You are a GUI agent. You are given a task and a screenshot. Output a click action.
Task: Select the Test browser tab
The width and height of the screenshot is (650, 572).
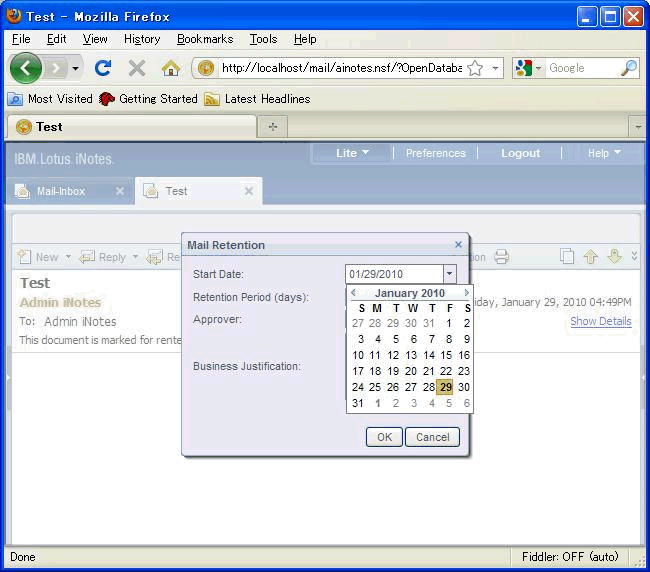(131, 127)
